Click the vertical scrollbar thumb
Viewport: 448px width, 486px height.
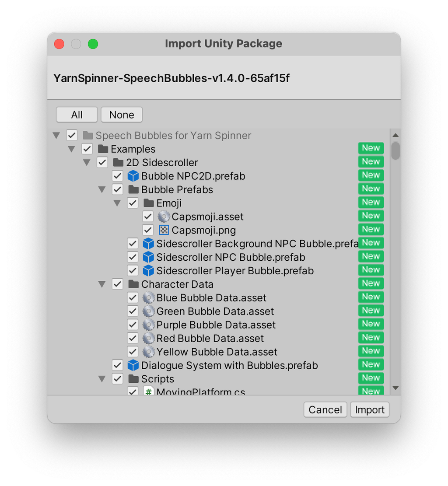point(395,151)
